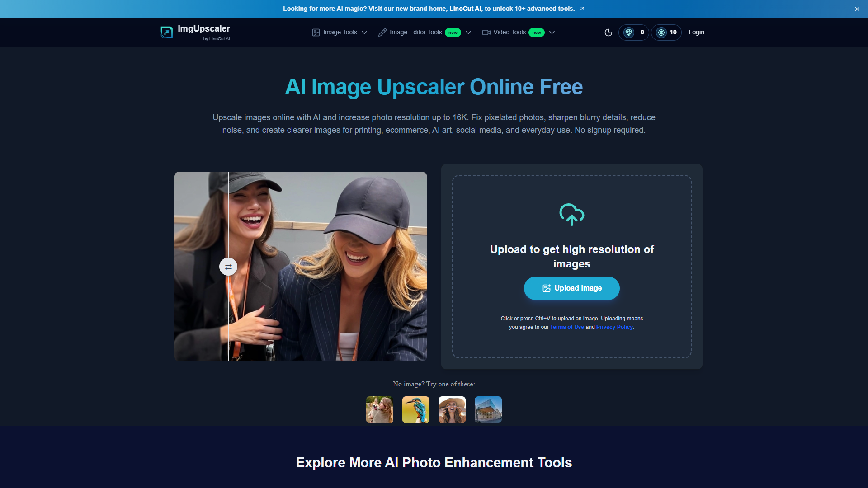Viewport: 868px width, 488px height.
Task: Toggle dark mode moon icon
Action: (609, 33)
